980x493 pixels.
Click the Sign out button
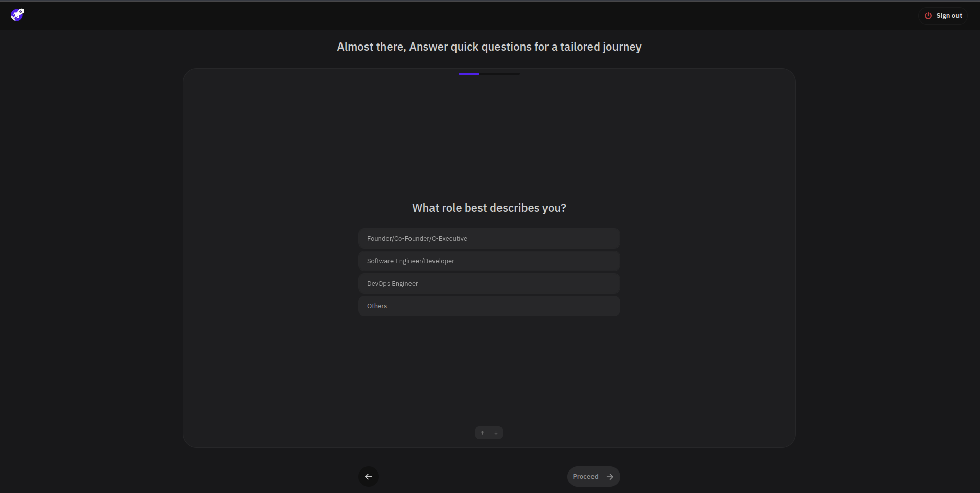[943, 16]
